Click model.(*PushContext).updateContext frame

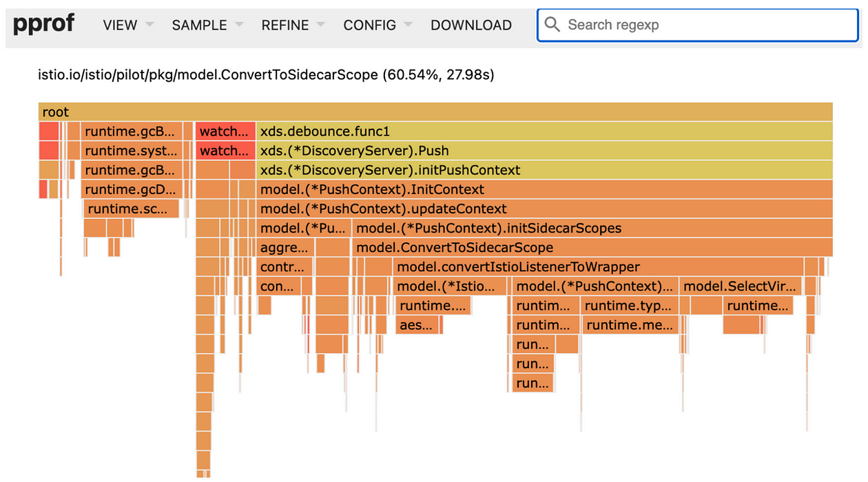pos(544,209)
